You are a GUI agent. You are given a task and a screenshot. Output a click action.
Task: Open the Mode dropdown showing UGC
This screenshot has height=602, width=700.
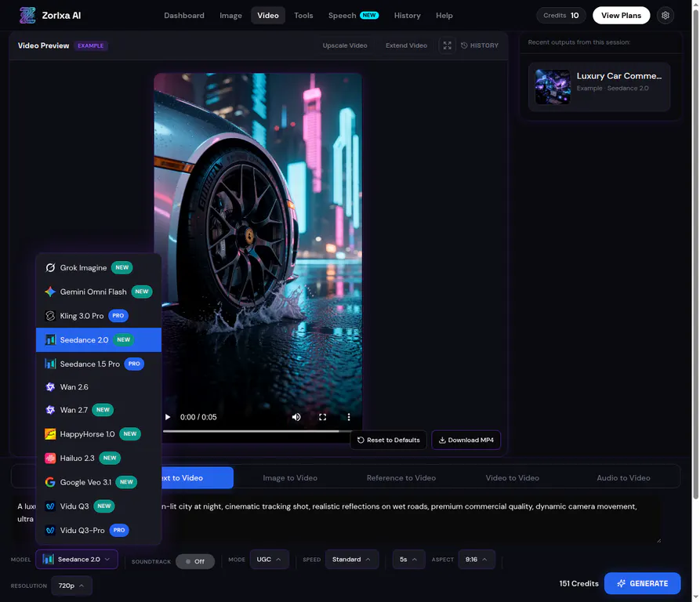click(x=269, y=560)
